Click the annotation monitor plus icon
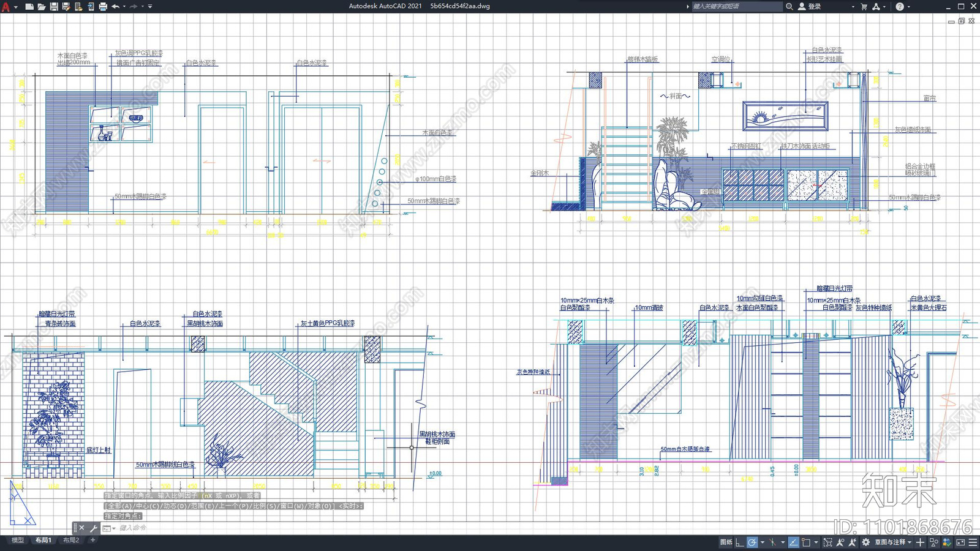The image size is (980, 551). tap(920, 542)
